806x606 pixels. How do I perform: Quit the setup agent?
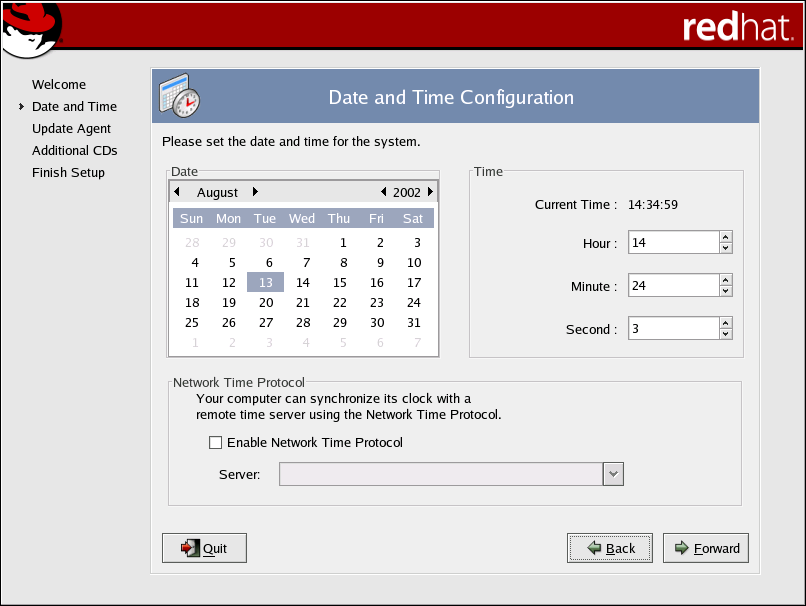tap(204, 548)
